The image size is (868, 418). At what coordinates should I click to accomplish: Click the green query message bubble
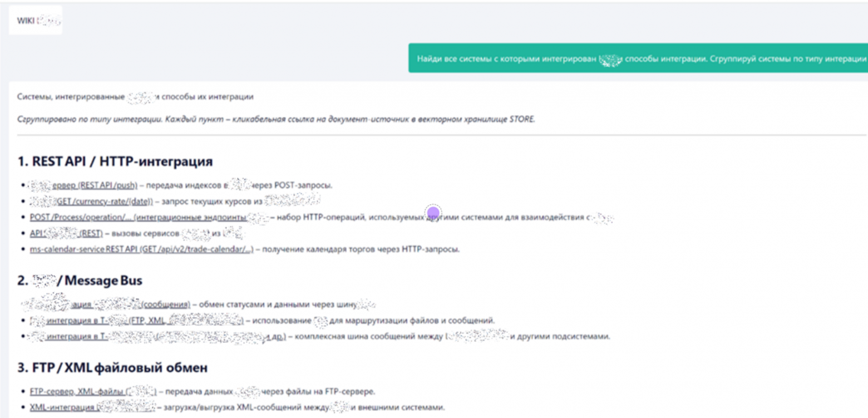point(638,58)
